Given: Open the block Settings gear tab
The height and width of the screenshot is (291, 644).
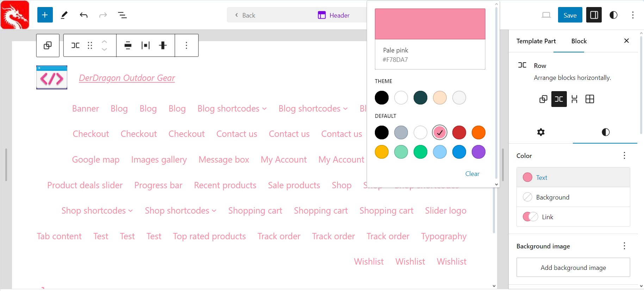Looking at the screenshot, I should click(541, 132).
